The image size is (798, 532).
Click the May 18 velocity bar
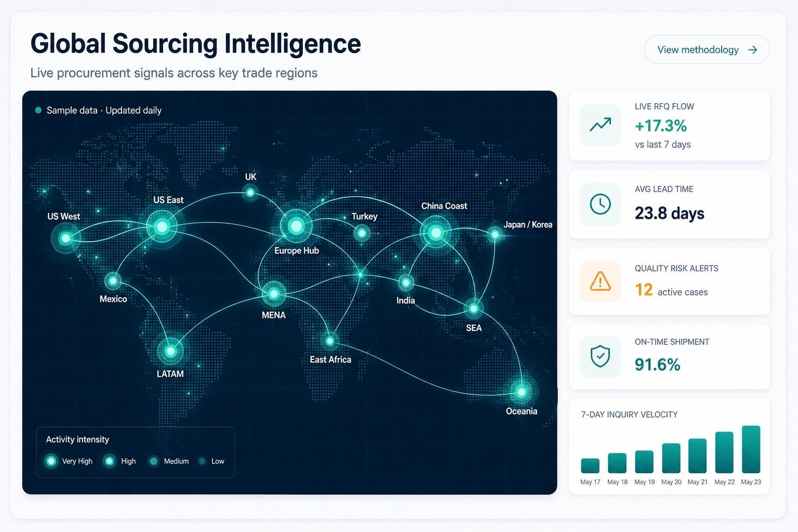pyautogui.click(x=617, y=463)
